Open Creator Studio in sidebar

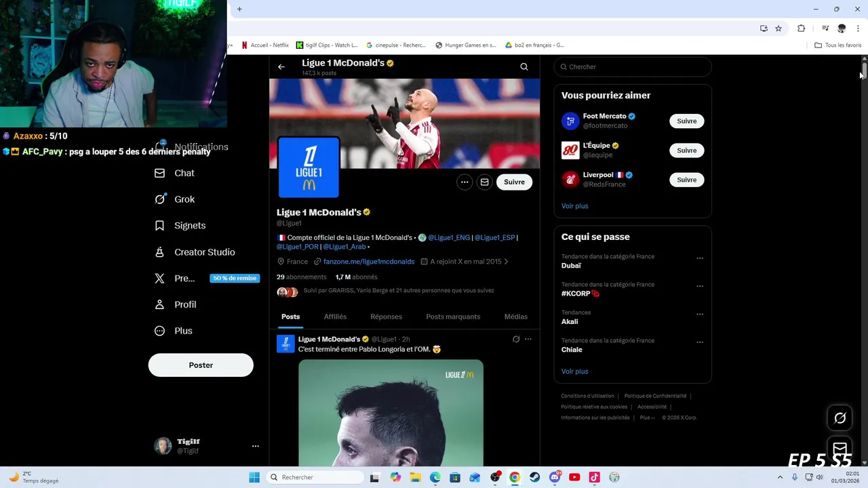[195, 252]
